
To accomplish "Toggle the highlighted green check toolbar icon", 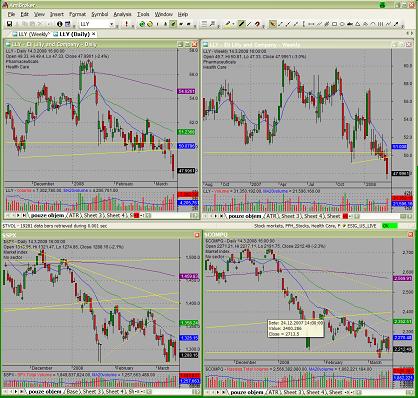I will (173, 24).
